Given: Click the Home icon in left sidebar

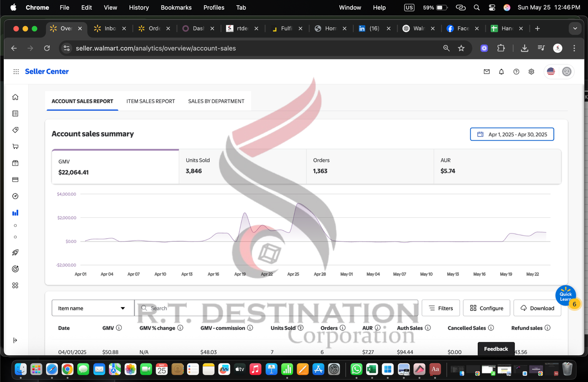Looking at the screenshot, I should 15,97.
